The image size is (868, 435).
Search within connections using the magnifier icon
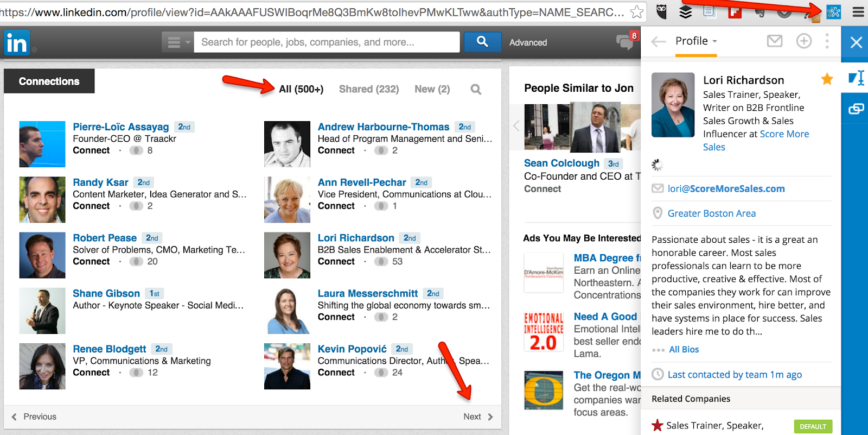click(x=476, y=89)
